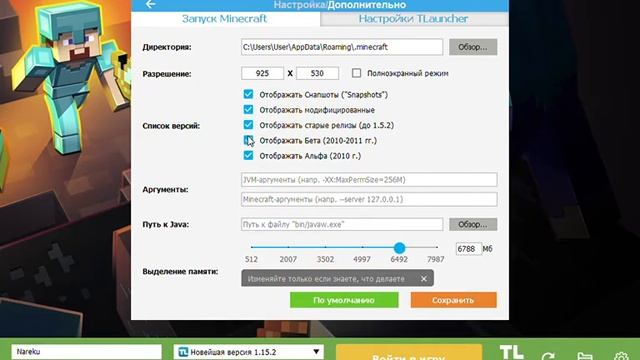The width and height of the screenshot is (640, 360).
Task: Toggle Отображать старые релизы checkbox
Action: [248, 125]
